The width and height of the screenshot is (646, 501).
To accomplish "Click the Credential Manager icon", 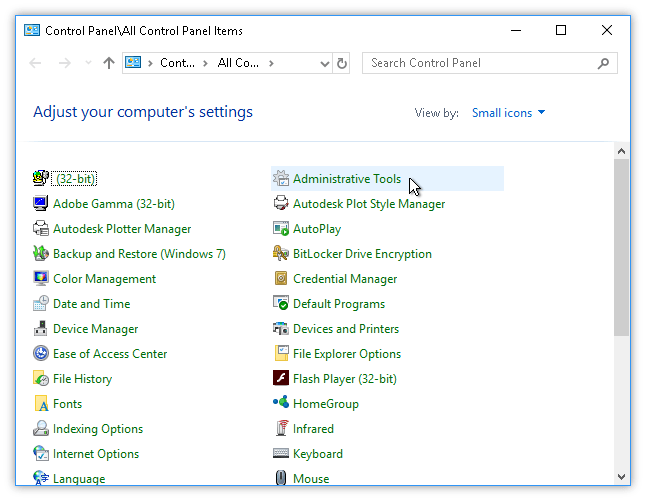I will [x=281, y=279].
